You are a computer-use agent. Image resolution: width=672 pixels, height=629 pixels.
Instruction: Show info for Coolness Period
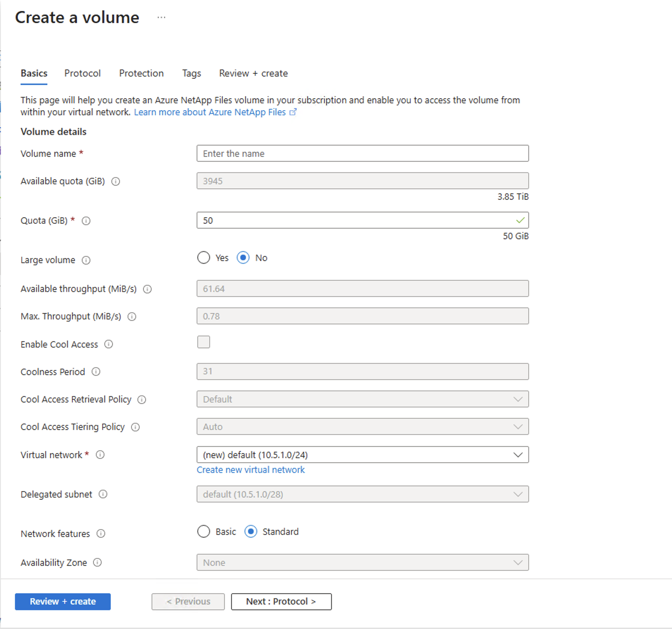pos(96,372)
